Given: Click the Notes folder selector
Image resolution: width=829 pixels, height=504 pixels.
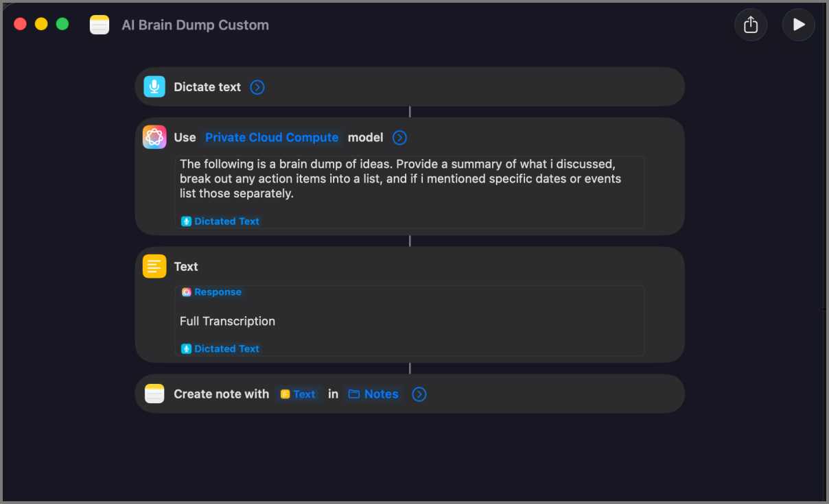Looking at the screenshot, I should coord(373,394).
